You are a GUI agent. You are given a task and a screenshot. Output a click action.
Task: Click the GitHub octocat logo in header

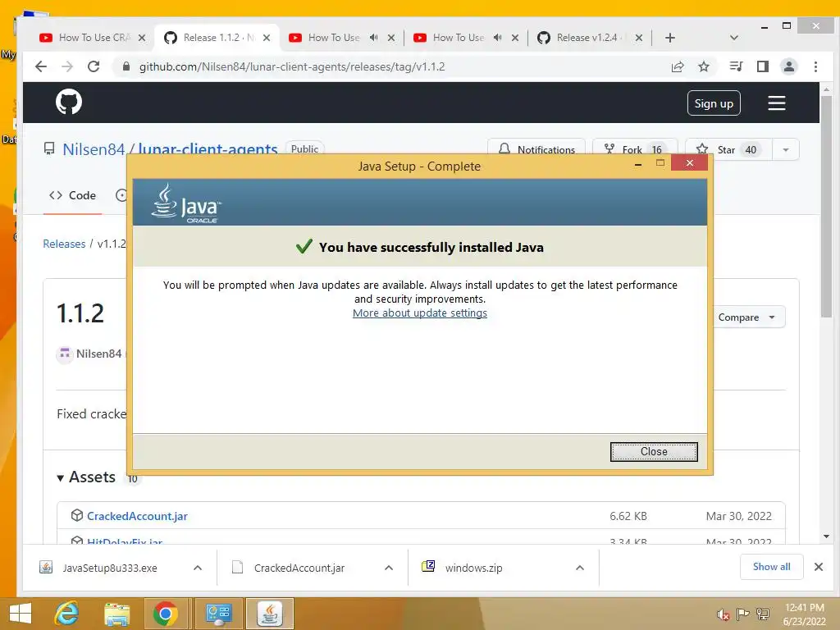[69, 102]
